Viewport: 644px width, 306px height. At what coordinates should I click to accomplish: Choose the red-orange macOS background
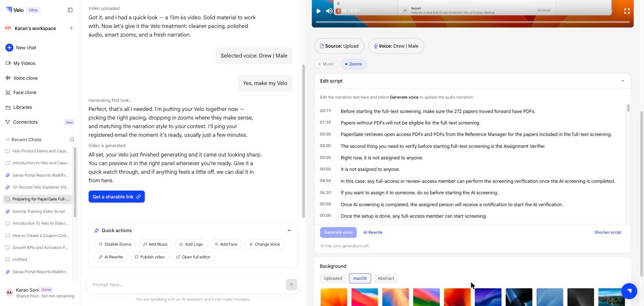pyautogui.click(x=457, y=297)
